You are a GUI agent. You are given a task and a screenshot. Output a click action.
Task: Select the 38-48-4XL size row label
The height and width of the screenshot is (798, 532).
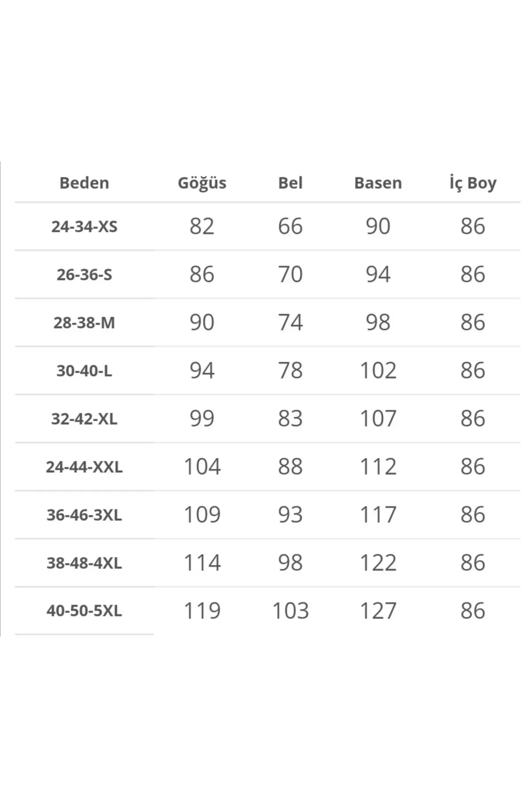84,563
